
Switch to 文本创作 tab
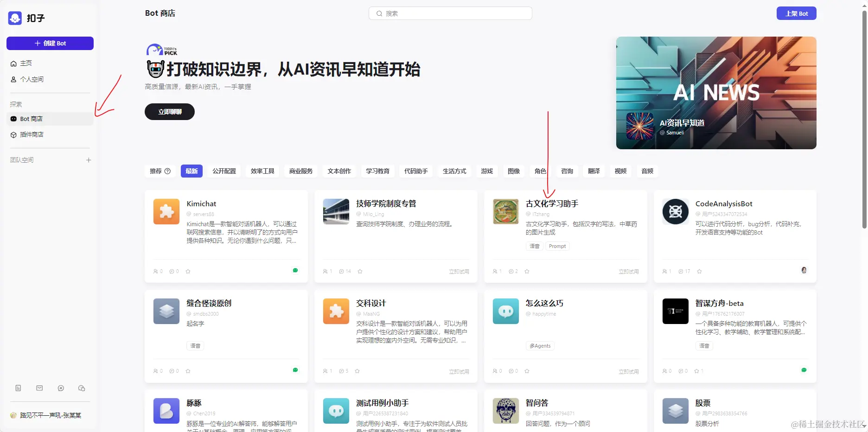(x=339, y=171)
